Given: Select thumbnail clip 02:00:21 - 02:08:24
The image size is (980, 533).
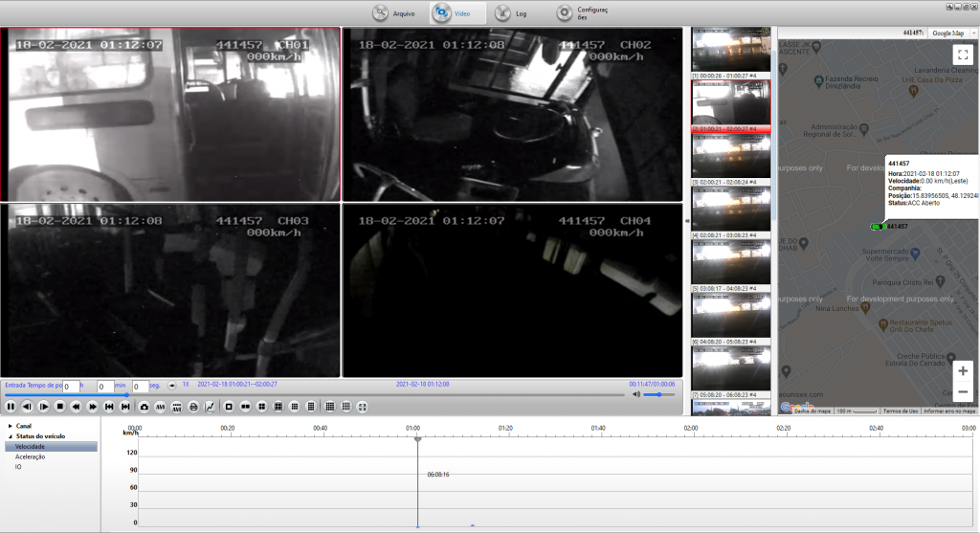Looking at the screenshot, I should [731, 156].
